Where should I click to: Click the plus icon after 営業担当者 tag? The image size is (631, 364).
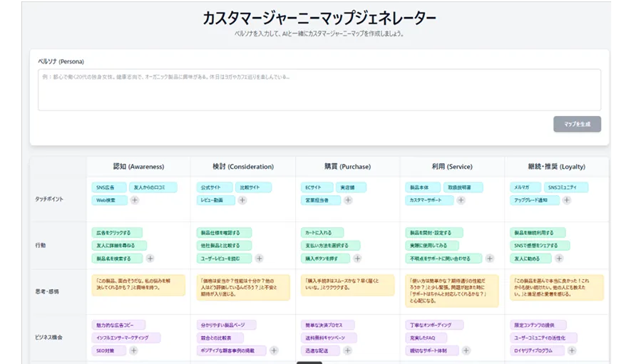click(x=347, y=200)
